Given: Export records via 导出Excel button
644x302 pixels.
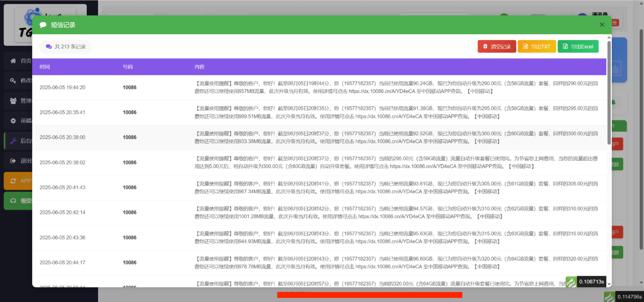Looking at the screenshot, I should click(x=578, y=46).
